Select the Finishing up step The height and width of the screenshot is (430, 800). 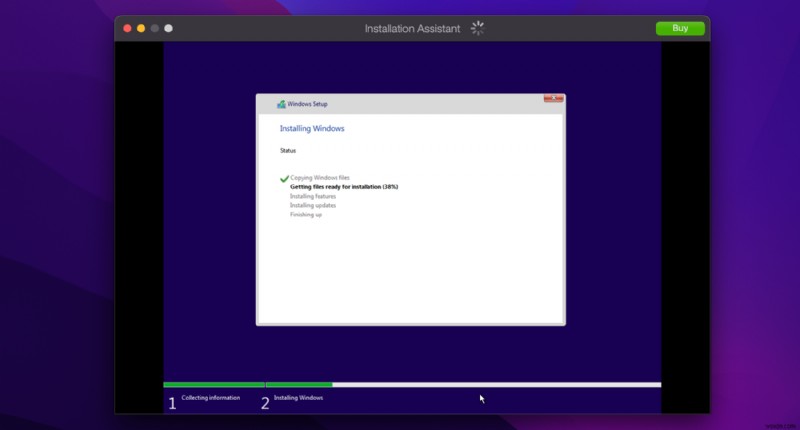[306, 215]
